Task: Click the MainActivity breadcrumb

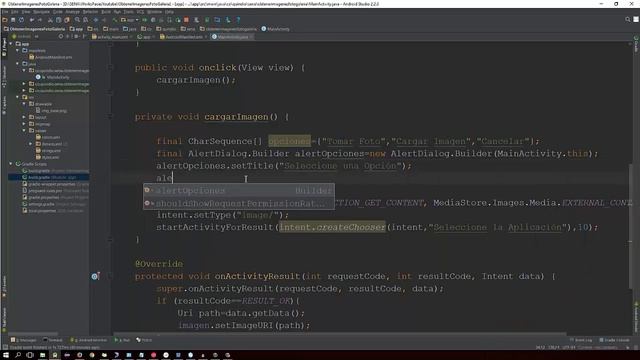Action: [276, 29]
